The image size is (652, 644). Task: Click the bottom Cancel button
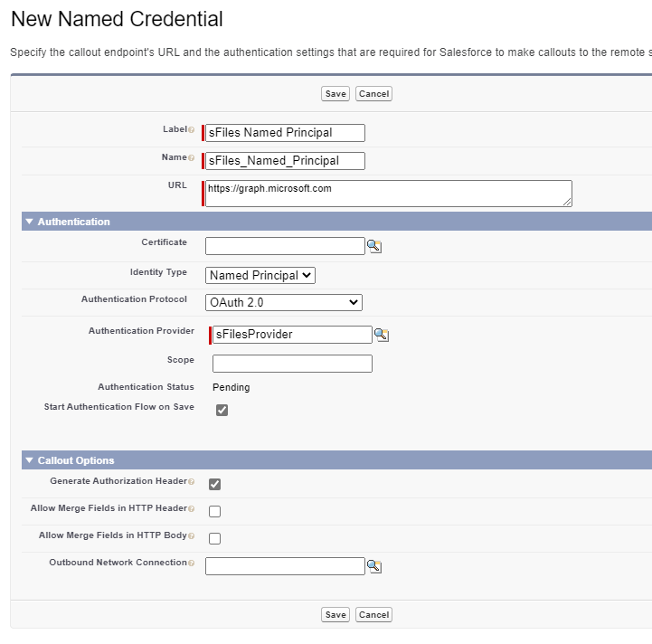click(x=373, y=614)
